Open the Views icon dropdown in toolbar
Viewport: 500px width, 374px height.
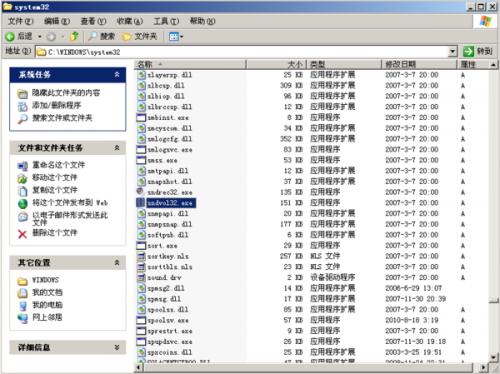[176, 36]
